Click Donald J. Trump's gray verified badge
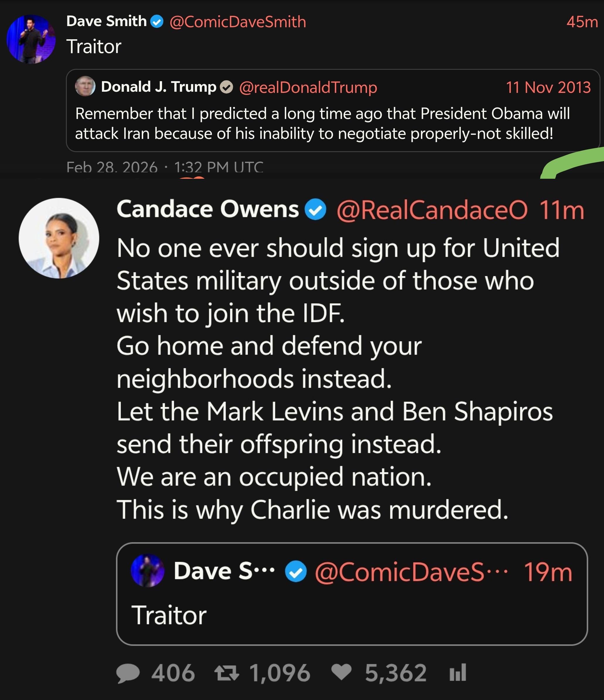 (226, 88)
